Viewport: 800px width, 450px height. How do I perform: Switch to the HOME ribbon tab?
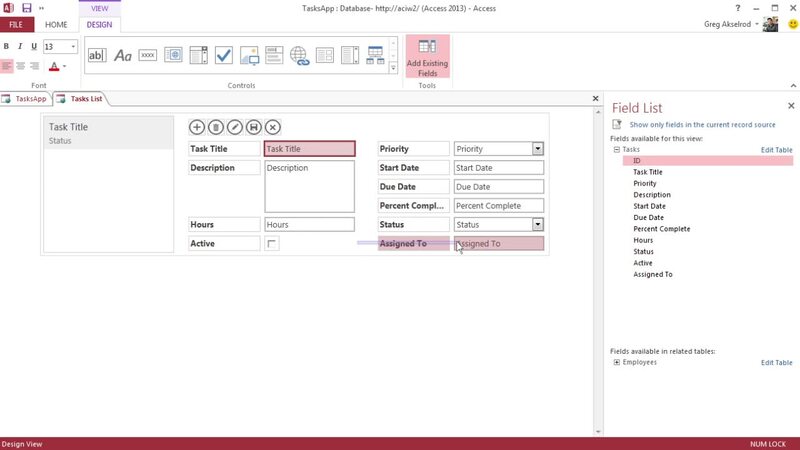pyautogui.click(x=56, y=24)
